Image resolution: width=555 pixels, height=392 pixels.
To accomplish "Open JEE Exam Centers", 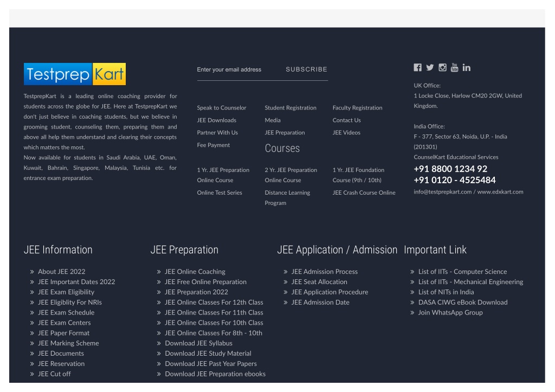I will 64,323.
